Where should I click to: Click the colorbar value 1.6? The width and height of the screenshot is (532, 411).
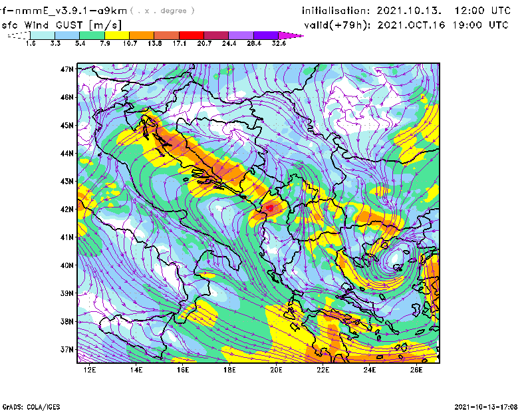point(31,43)
